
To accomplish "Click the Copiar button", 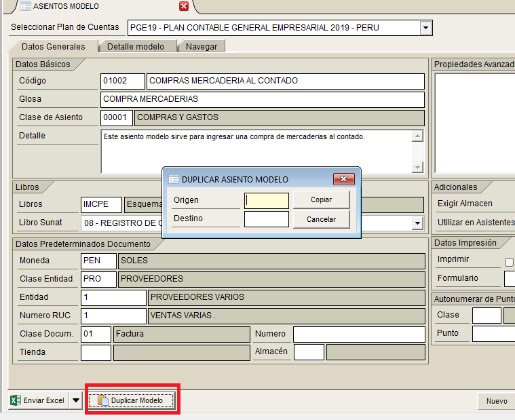I will pyautogui.click(x=321, y=199).
